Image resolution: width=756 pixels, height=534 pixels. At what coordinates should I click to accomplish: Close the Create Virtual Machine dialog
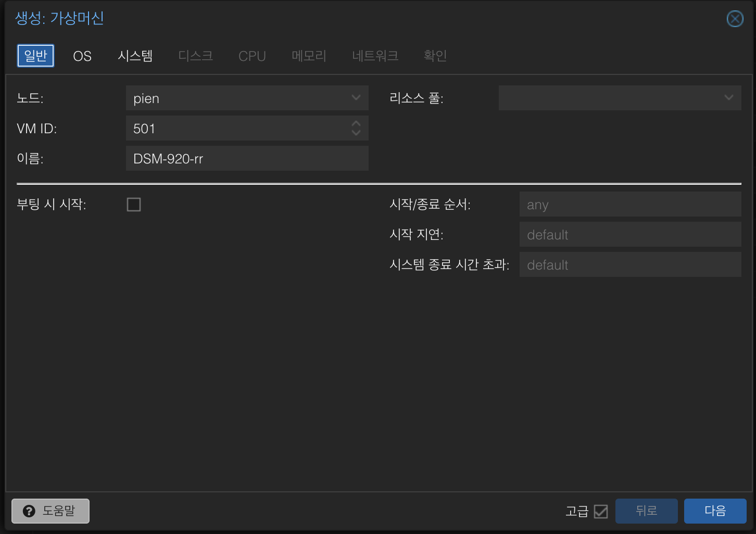point(735,19)
